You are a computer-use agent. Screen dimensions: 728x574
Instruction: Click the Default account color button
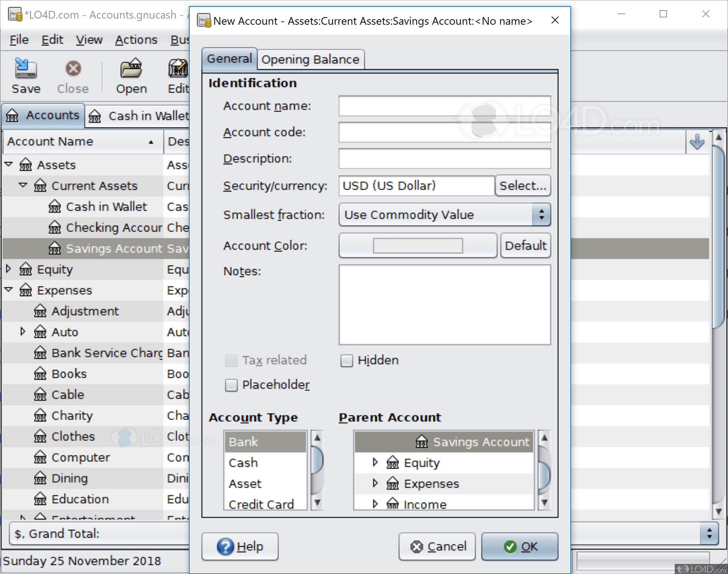point(525,246)
